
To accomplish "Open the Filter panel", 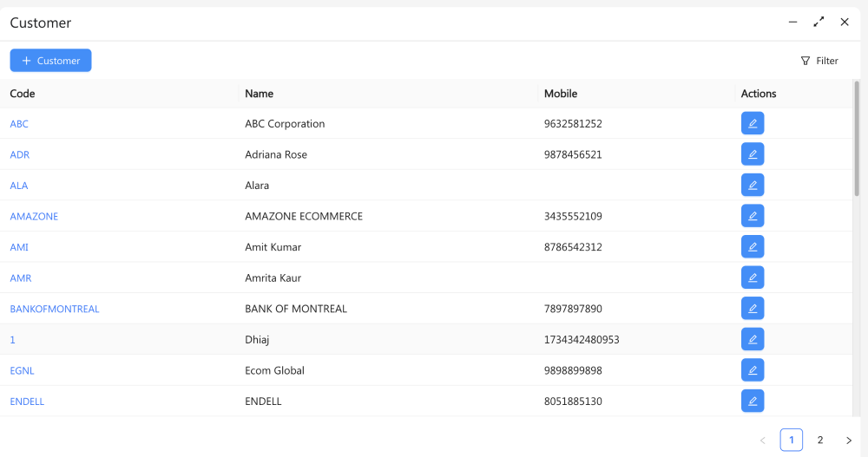I will pyautogui.click(x=819, y=61).
